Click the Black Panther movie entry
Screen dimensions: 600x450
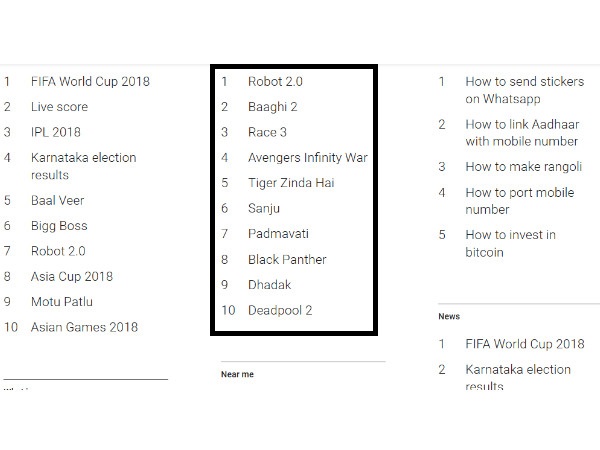tap(287, 259)
